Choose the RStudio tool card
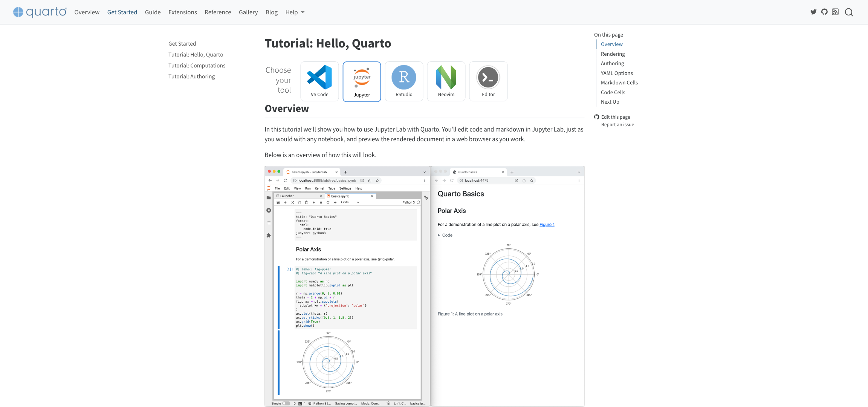The image size is (868, 407). tap(404, 81)
